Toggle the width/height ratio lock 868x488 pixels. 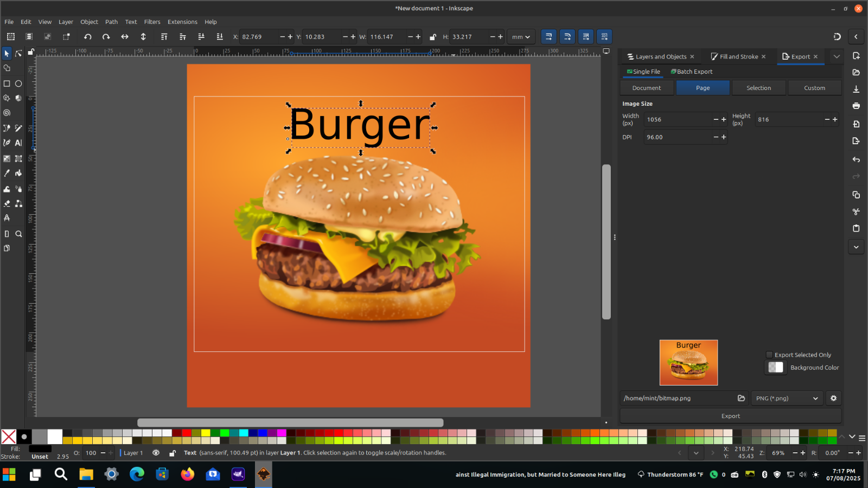tap(432, 37)
